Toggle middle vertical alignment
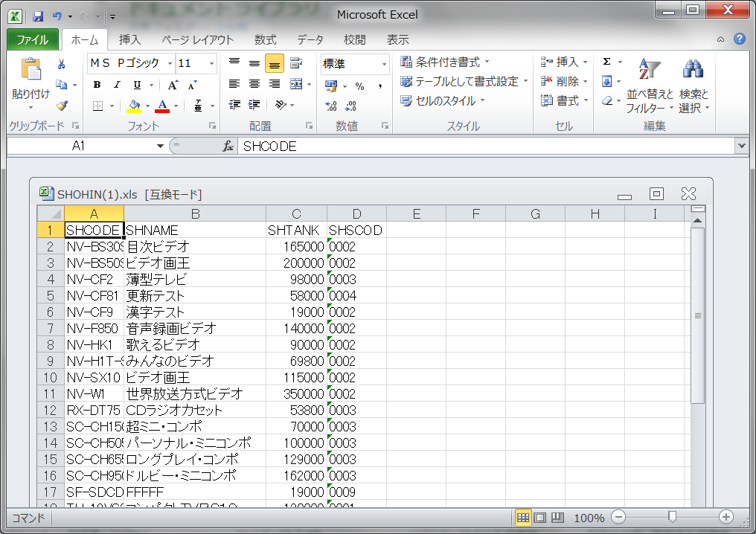Viewport: 756px width, 534px height. coord(254,63)
